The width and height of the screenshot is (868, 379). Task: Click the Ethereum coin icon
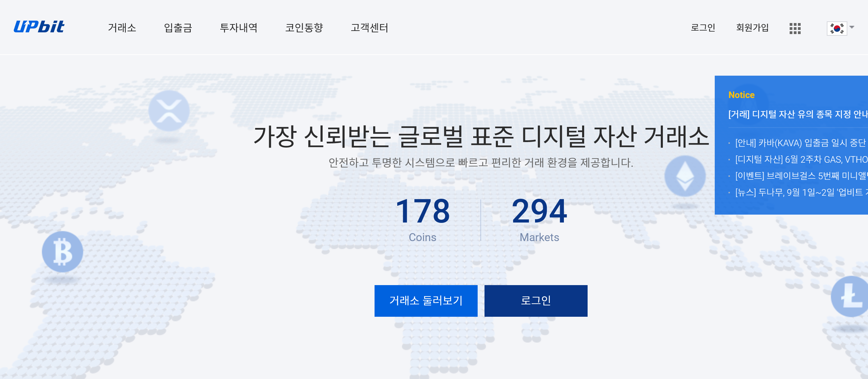click(x=685, y=176)
